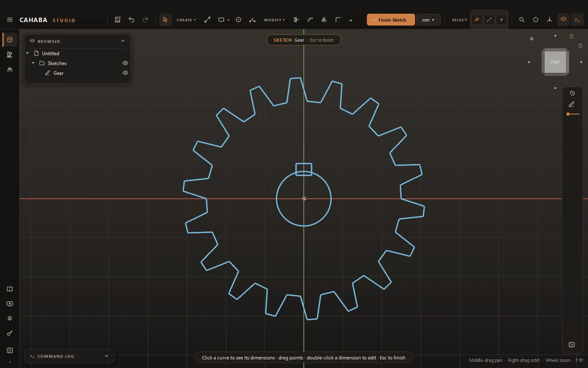This screenshot has height=368, width=588.
Task: Pick the Line drawing tool
Action: pyautogui.click(x=207, y=20)
